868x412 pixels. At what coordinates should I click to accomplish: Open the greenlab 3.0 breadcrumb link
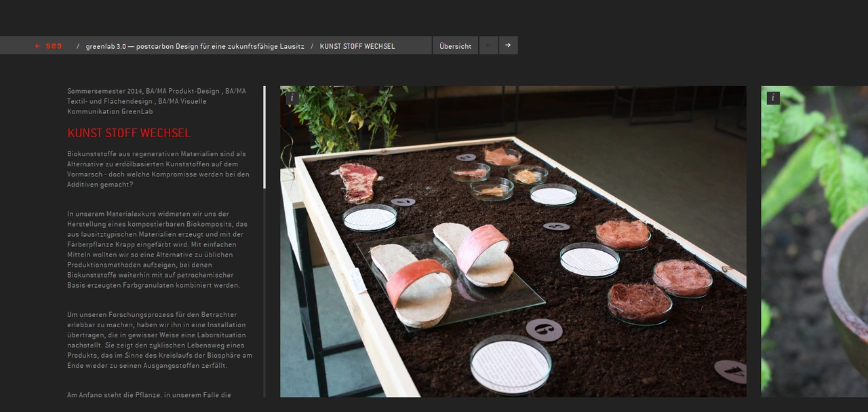pos(195,46)
